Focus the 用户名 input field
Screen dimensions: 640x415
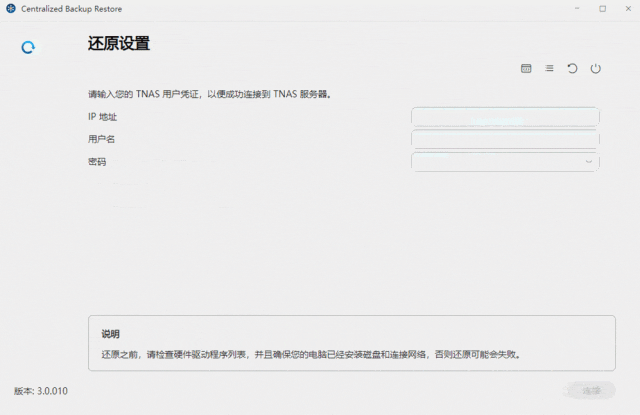click(x=505, y=140)
